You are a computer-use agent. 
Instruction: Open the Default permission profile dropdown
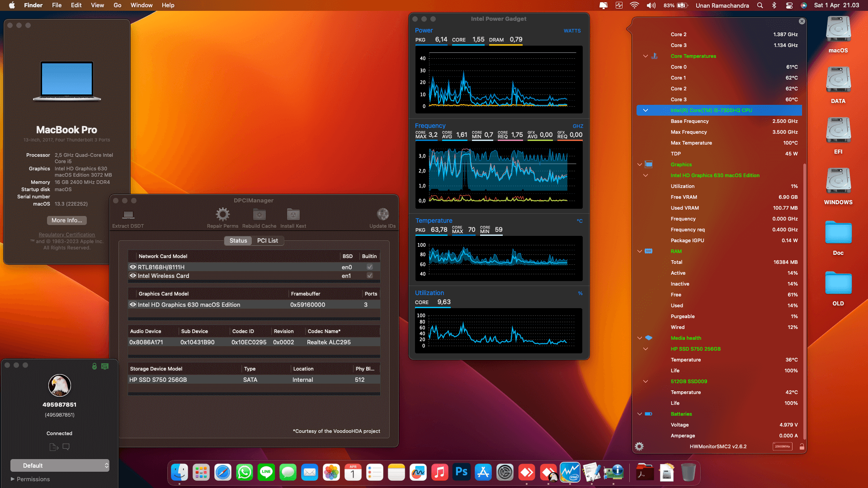[60, 465]
